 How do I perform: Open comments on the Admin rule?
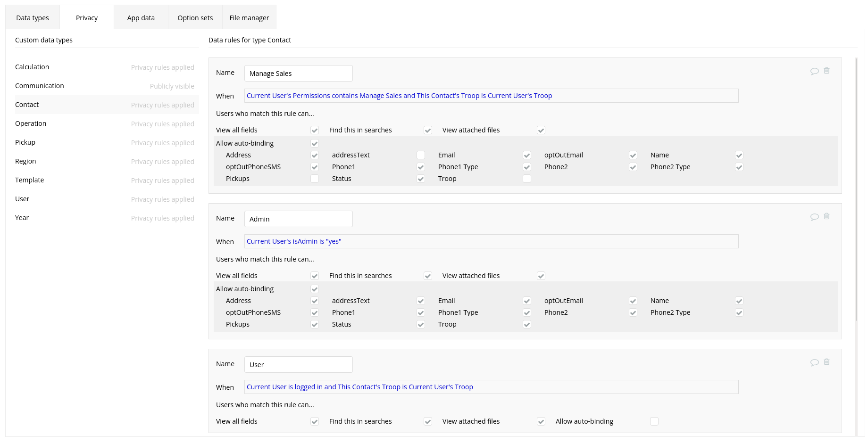pyautogui.click(x=815, y=216)
